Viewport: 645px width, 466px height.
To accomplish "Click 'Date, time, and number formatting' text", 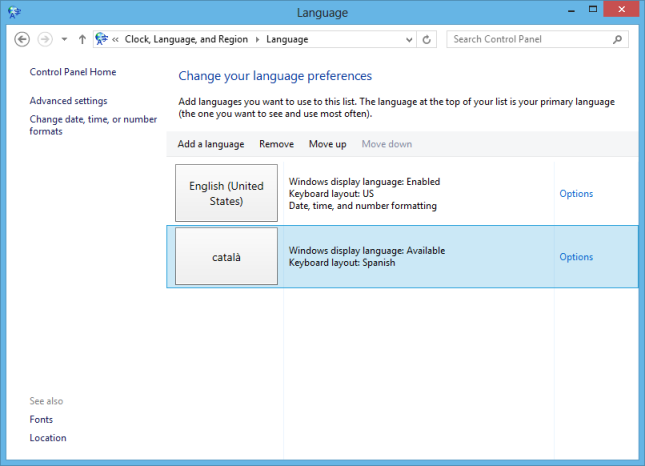I will tap(362, 206).
